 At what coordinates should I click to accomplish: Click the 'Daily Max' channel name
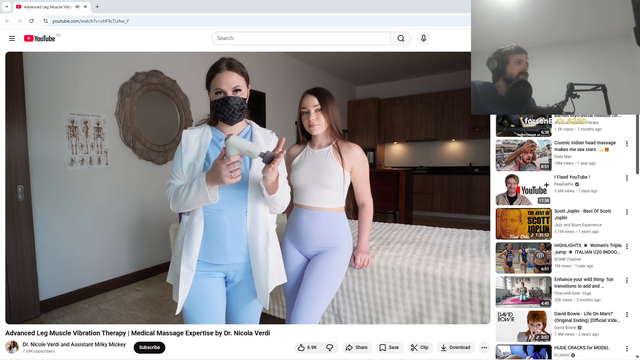point(563,156)
